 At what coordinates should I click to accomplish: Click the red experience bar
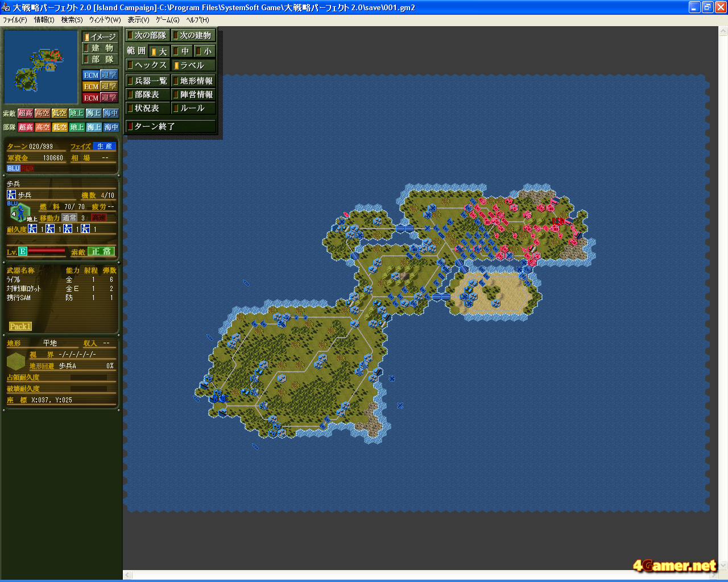point(47,251)
